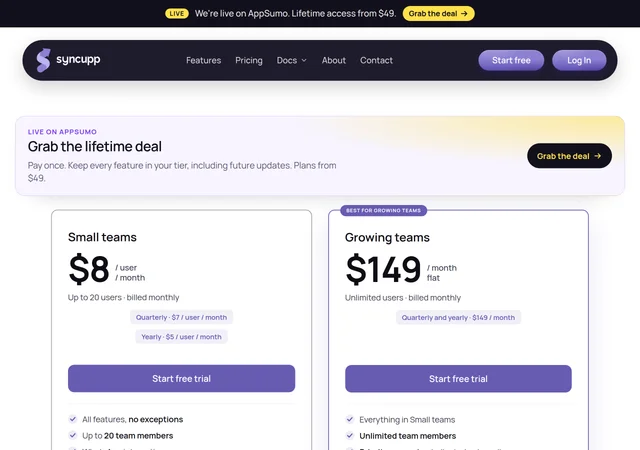
Task: Open the Features page
Action: tap(203, 60)
